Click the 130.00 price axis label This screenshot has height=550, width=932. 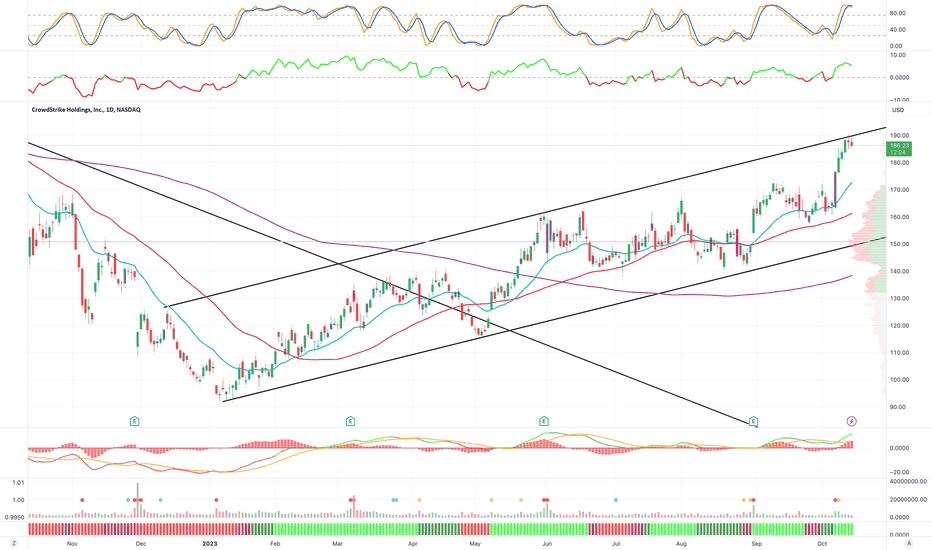pyautogui.click(x=899, y=298)
